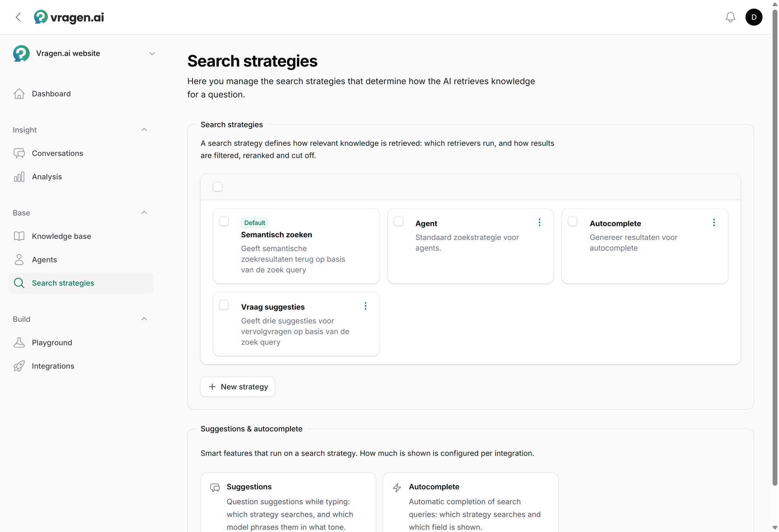Expand the Vragen.ai website project dropdown
The image size is (779, 532).
pyautogui.click(x=152, y=54)
